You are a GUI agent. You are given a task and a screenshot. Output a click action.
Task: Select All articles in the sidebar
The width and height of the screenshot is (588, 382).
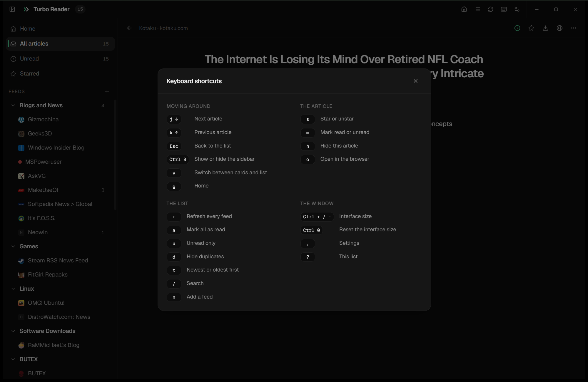click(x=60, y=43)
